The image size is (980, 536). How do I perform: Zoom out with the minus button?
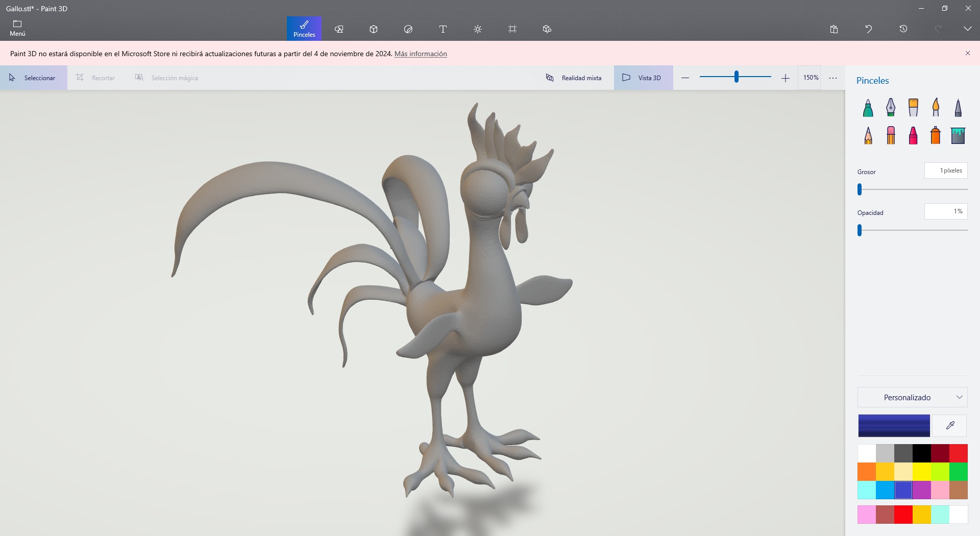[x=685, y=78]
